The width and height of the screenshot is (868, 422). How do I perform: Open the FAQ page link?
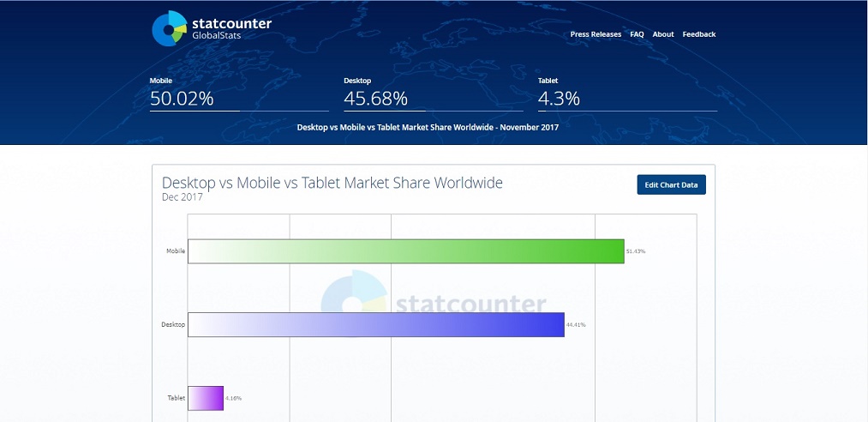pyautogui.click(x=637, y=34)
